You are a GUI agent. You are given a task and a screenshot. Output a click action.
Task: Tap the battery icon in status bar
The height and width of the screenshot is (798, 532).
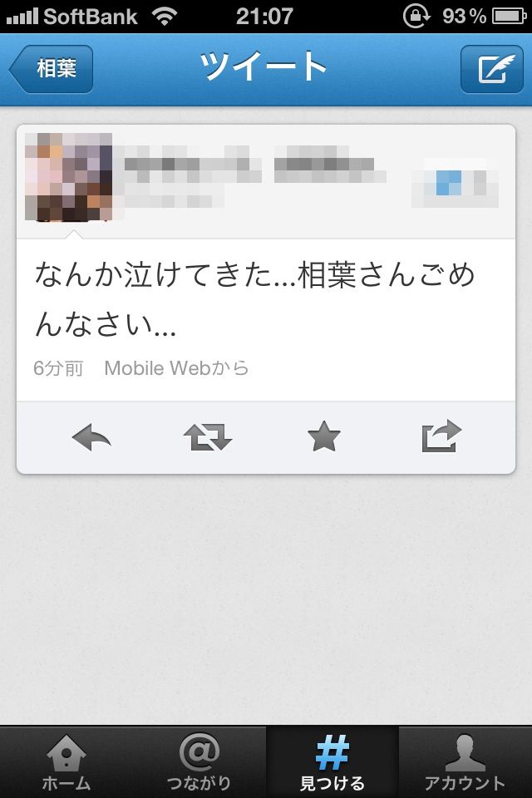point(510,17)
